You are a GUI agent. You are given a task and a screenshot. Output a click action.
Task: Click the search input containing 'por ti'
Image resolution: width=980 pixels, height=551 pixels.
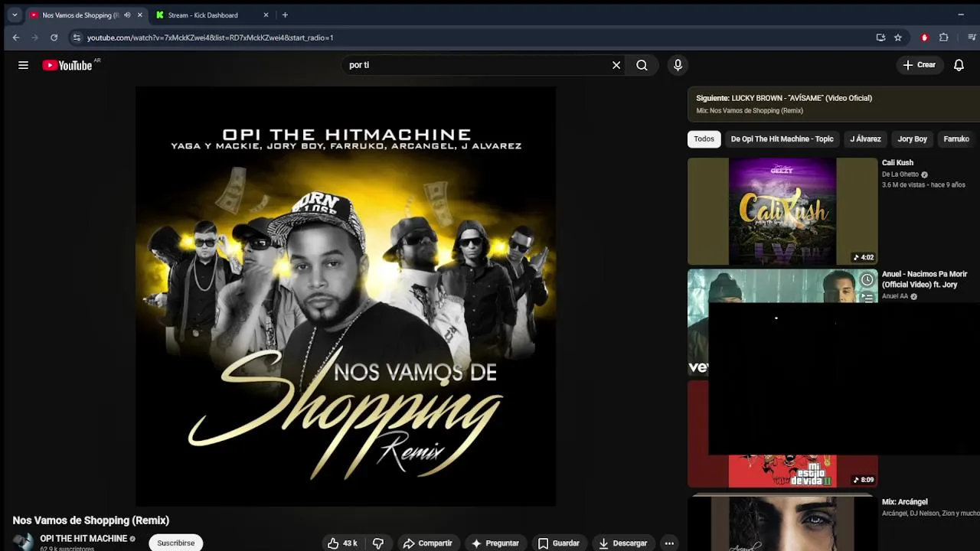click(x=475, y=65)
